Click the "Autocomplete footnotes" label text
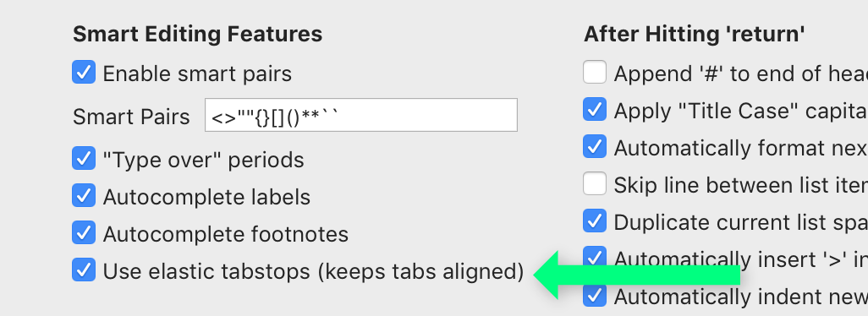 click(225, 234)
